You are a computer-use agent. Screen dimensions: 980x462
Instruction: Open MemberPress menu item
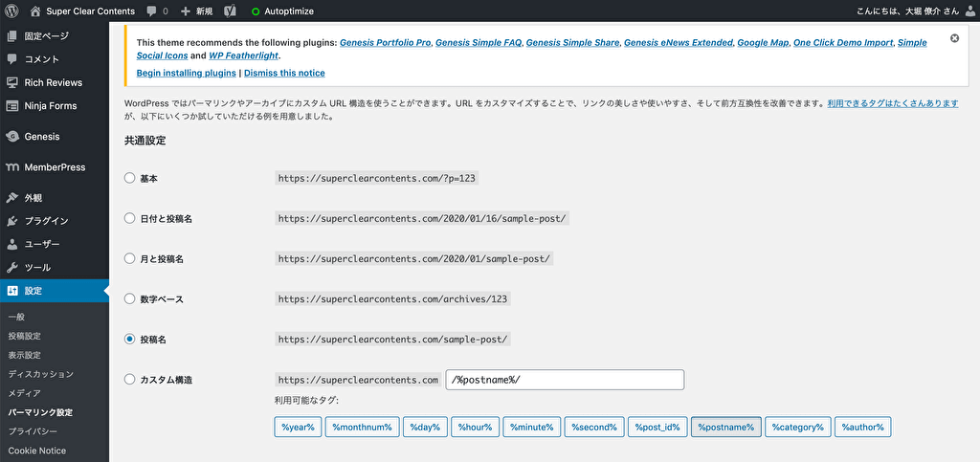tap(55, 167)
